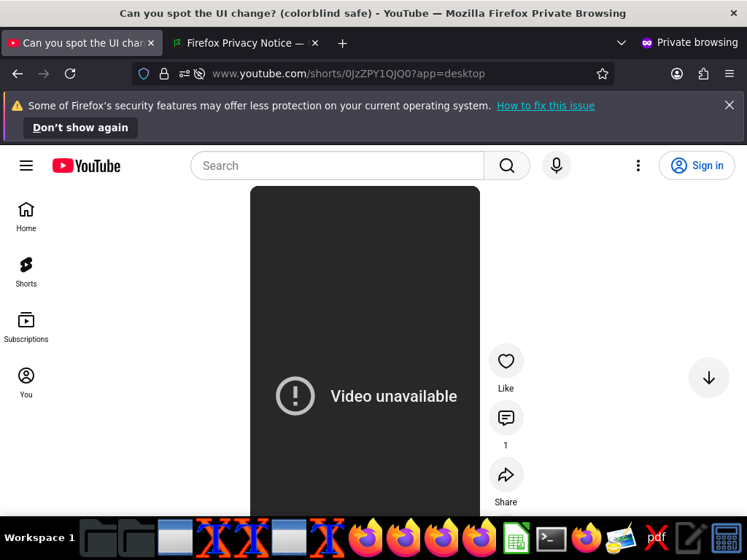The image size is (747, 560).
Task: Open the "How to fix this issue" link
Action: pyautogui.click(x=546, y=106)
